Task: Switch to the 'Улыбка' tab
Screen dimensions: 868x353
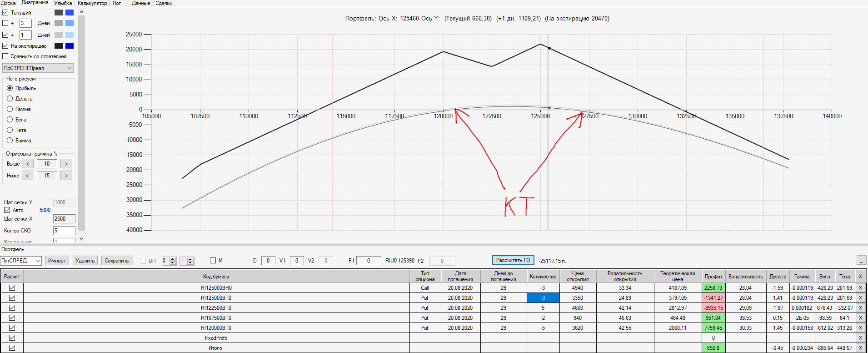Action: point(63,3)
